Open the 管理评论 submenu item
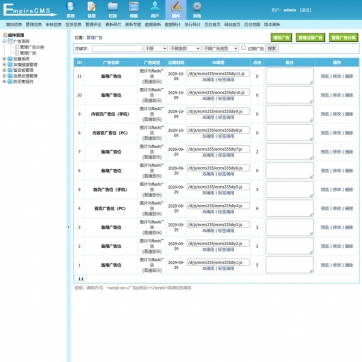The height and width of the screenshot is (362, 362). pos(93,24)
